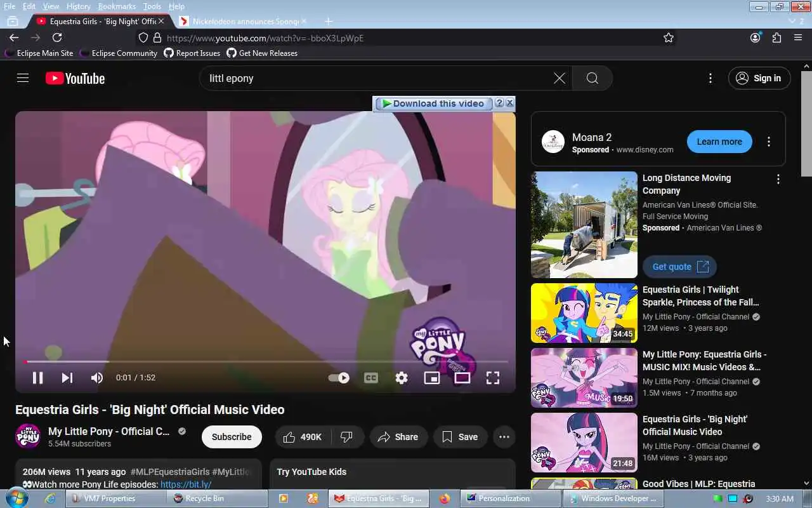This screenshot has width=812, height=508.
Task: Open MUSIC MIX 19:50 video thumbnail
Action: [584, 378]
